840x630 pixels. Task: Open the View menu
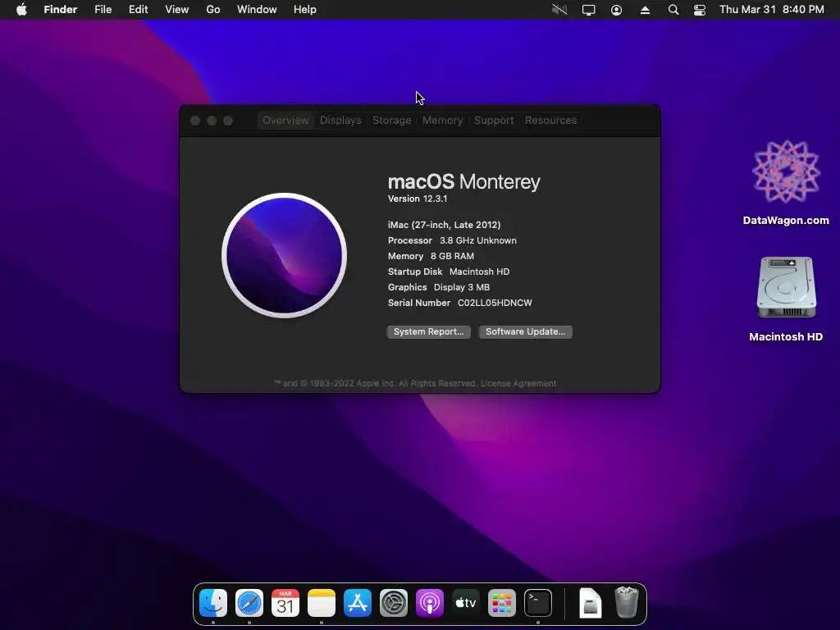coord(177,10)
